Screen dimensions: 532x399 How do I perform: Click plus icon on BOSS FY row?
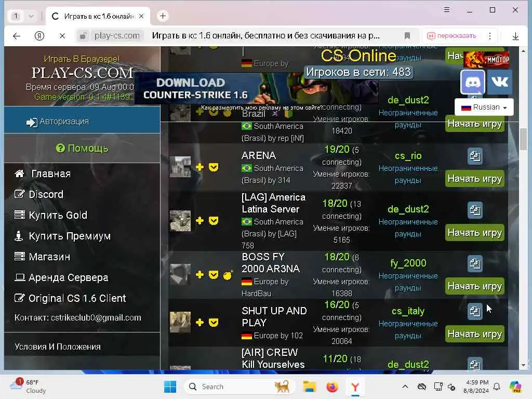(x=200, y=274)
